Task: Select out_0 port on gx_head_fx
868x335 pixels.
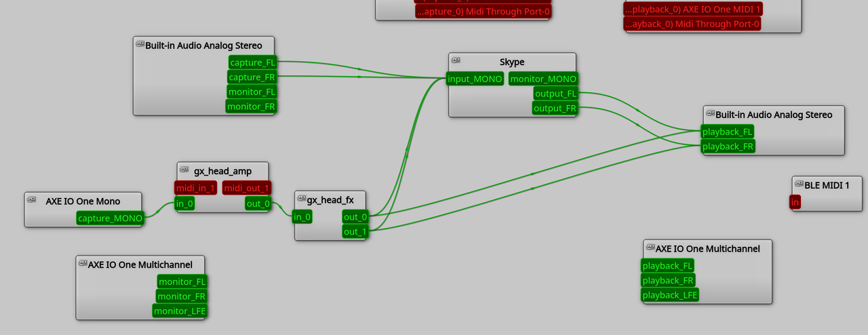Action: tap(355, 217)
